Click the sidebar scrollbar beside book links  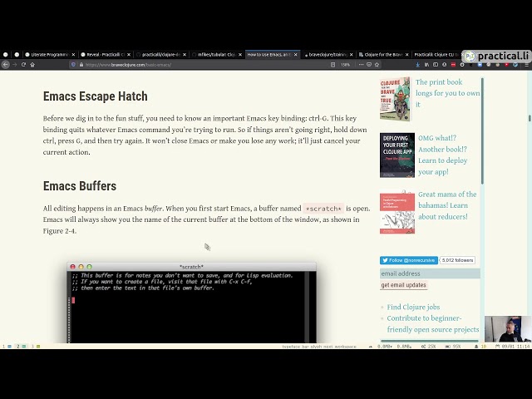(482, 131)
